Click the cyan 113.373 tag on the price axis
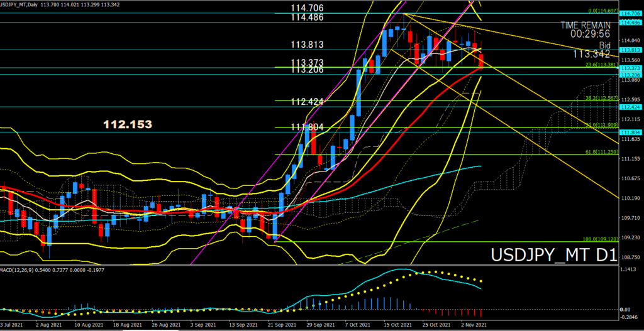The image size is (644, 331). [x=631, y=68]
